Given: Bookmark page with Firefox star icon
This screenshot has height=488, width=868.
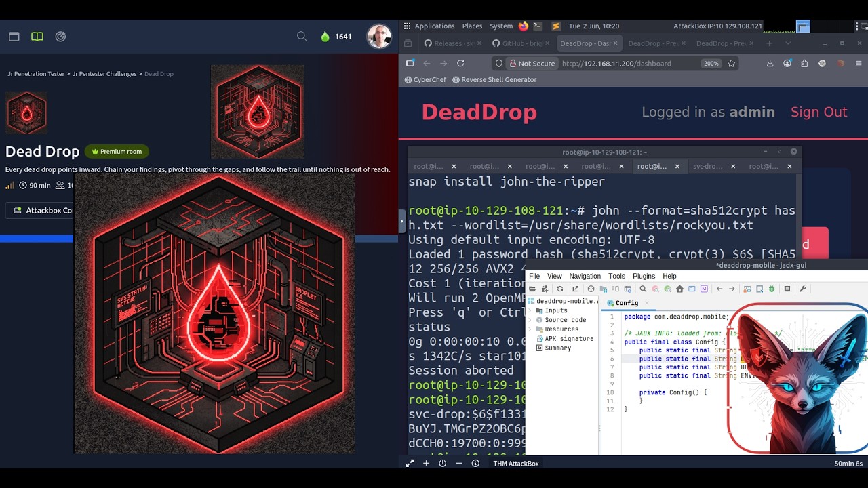Looking at the screenshot, I should (x=731, y=63).
